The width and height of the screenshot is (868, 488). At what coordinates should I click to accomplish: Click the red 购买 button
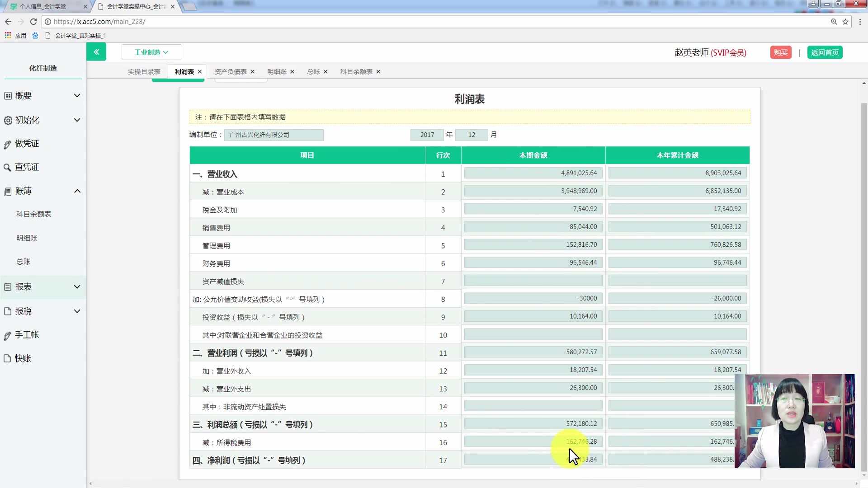pos(781,52)
